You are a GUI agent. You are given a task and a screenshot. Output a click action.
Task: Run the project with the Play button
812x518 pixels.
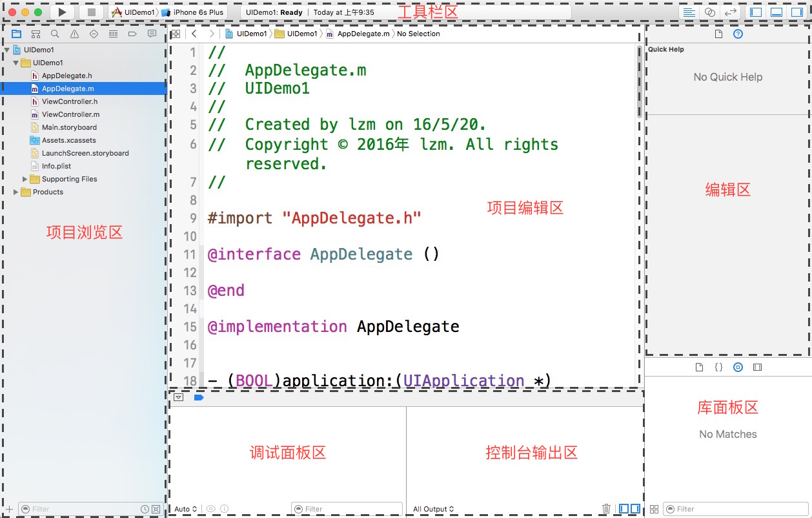coord(61,11)
